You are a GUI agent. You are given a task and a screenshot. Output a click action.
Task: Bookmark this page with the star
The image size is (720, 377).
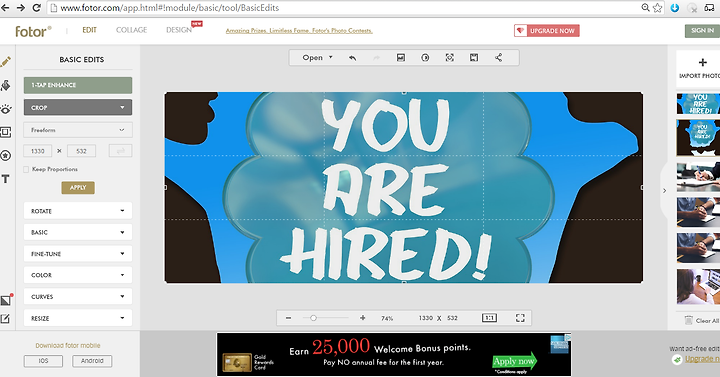click(658, 8)
